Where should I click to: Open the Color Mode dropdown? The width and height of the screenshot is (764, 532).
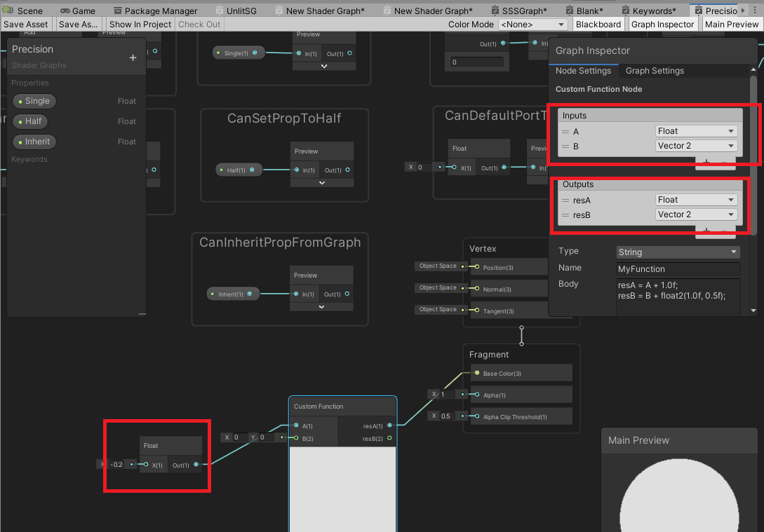pos(532,25)
